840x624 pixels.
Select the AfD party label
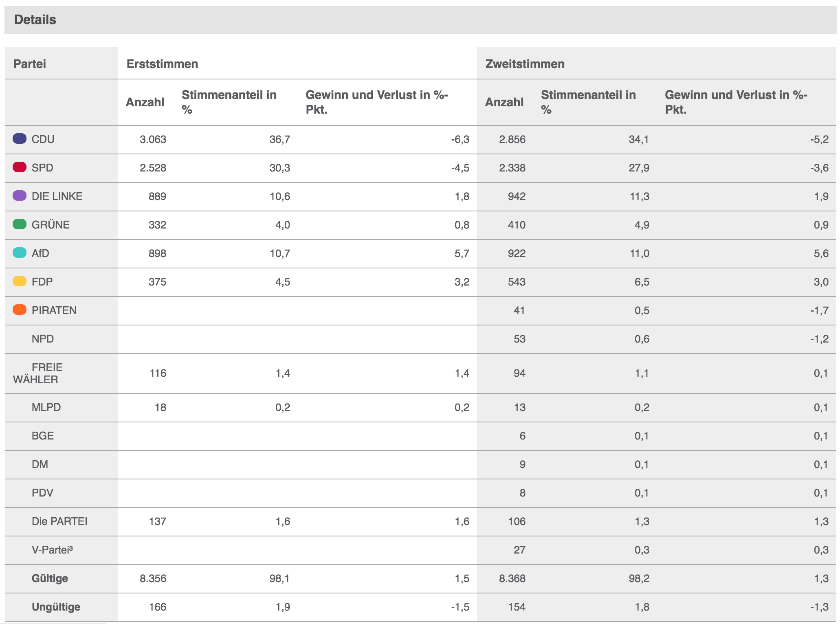click(40, 253)
